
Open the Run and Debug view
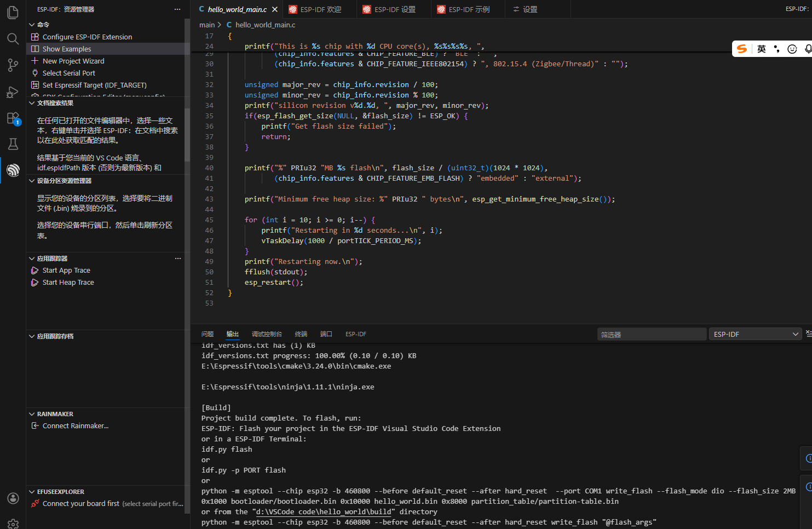(x=13, y=91)
